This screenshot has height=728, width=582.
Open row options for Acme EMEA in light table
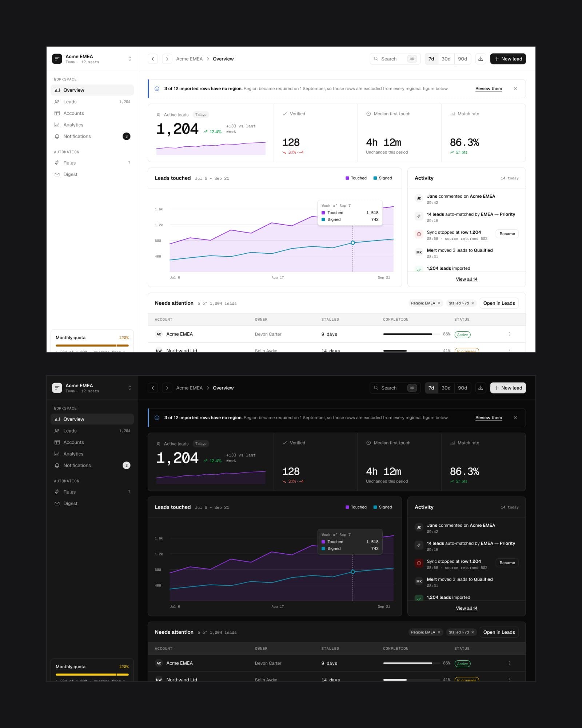click(x=509, y=334)
